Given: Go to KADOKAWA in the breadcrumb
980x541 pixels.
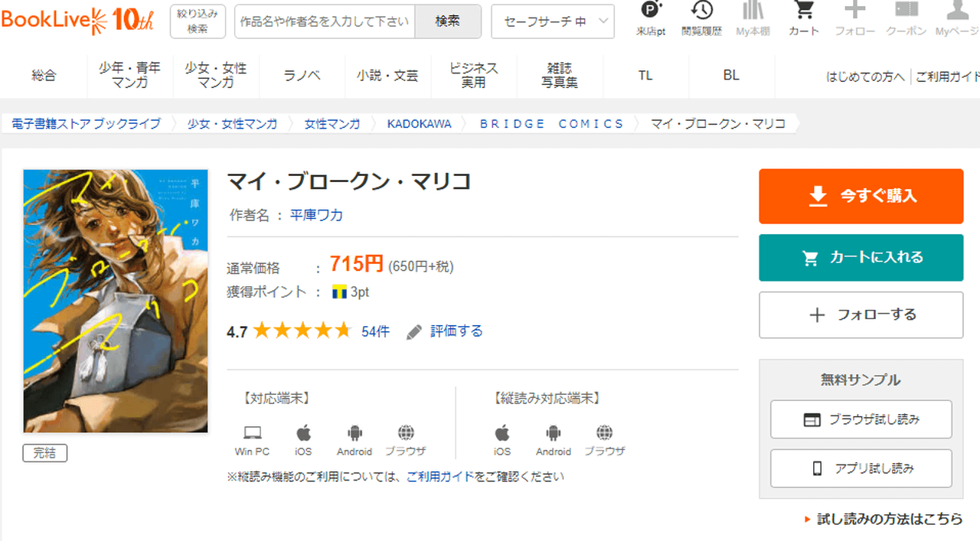Looking at the screenshot, I should point(419,123).
